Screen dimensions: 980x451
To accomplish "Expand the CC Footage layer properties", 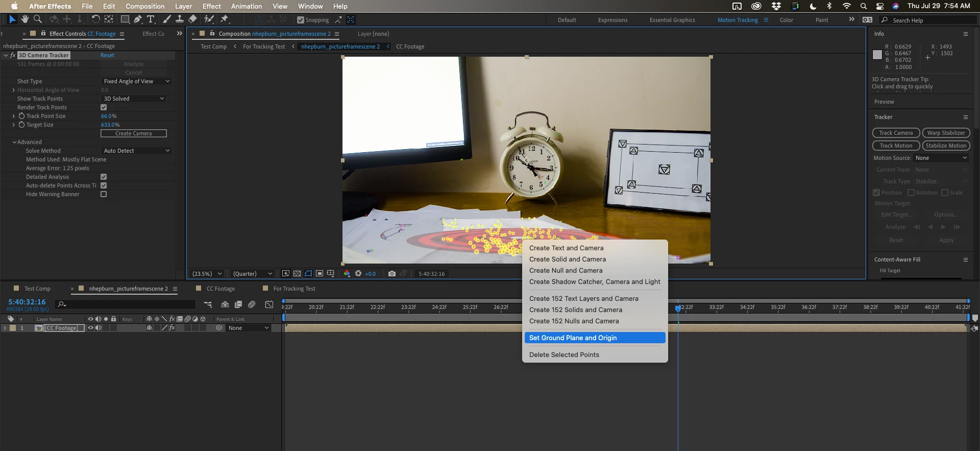I will tap(5, 328).
